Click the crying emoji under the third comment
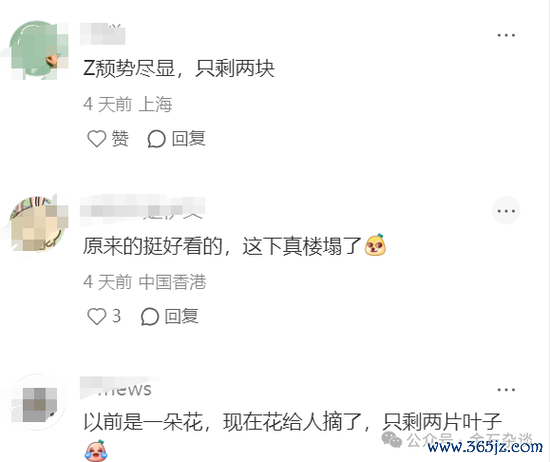 pos(96,450)
